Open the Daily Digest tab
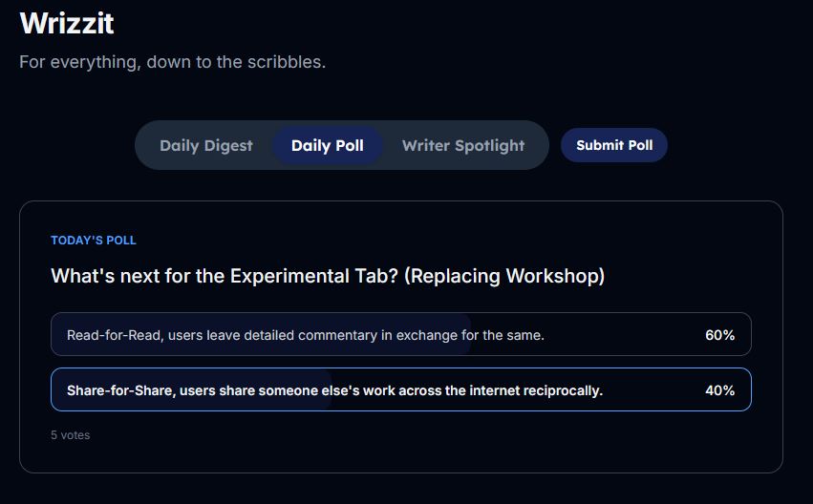Image resolution: width=813 pixels, height=504 pixels. coord(206,146)
